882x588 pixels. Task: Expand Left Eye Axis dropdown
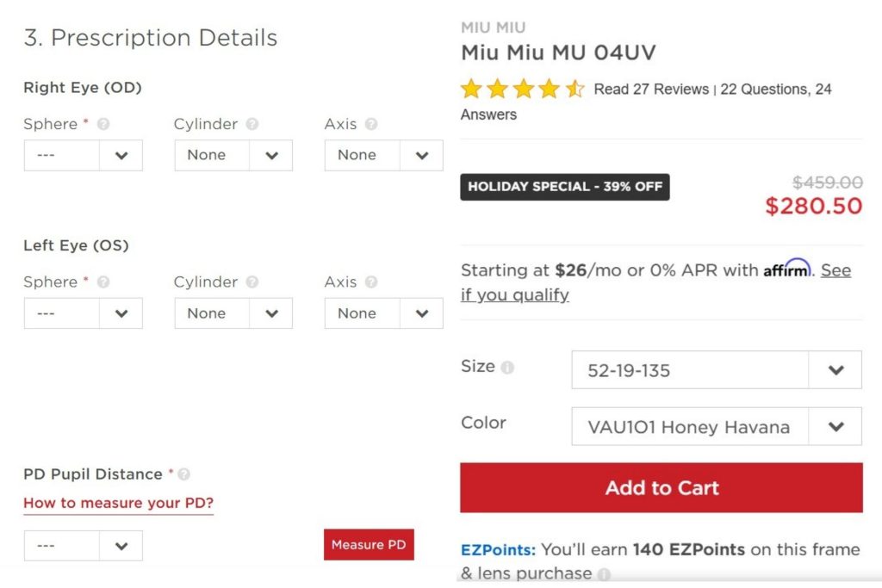383,313
